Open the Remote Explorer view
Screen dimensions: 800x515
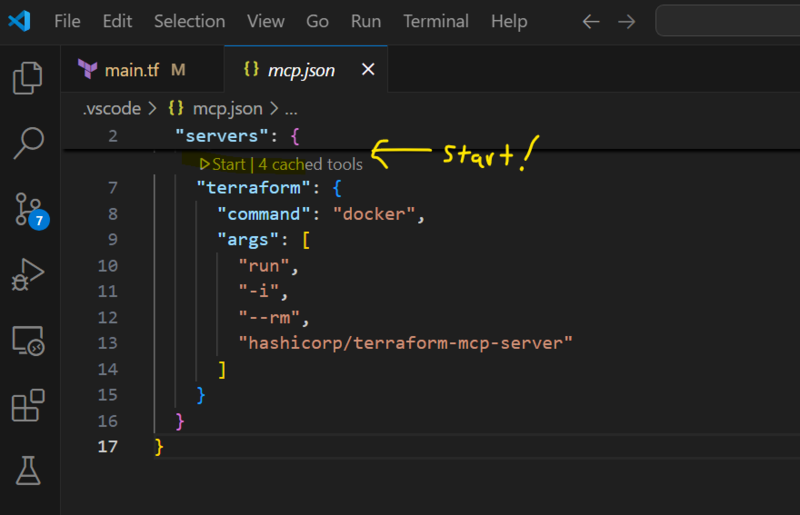28,340
